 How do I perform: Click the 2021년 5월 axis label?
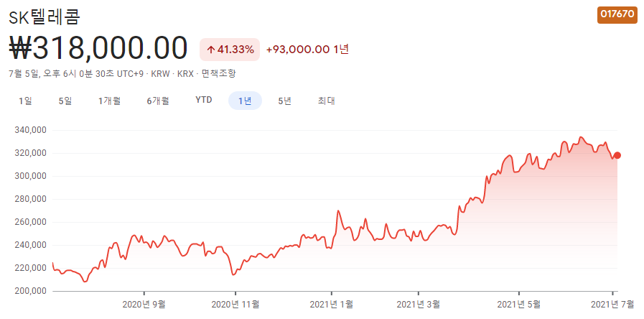coord(519,304)
